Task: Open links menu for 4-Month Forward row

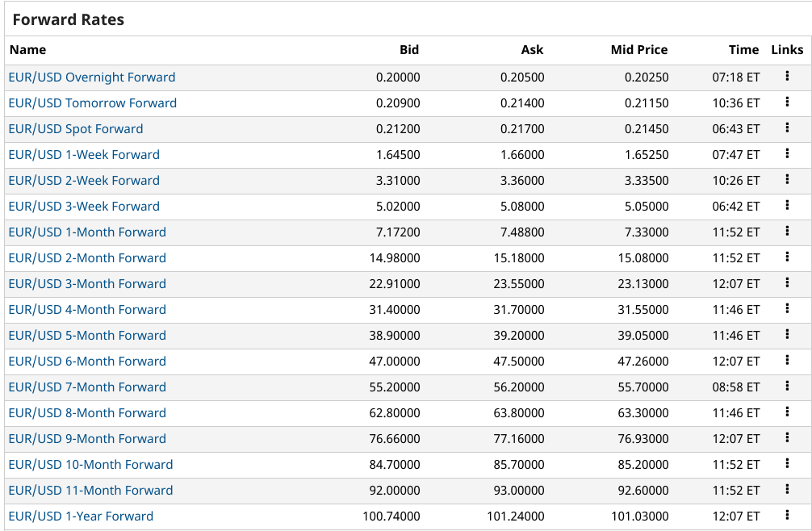Action: point(787,309)
